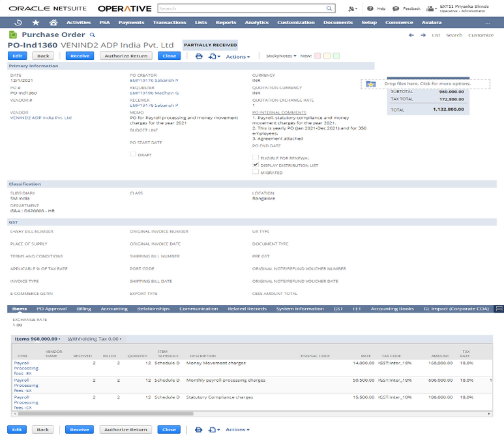This screenshot has width=504, height=441.
Task: Toggle the Draft checkbox
Action: pyautogui.click(x=133, y=154)
